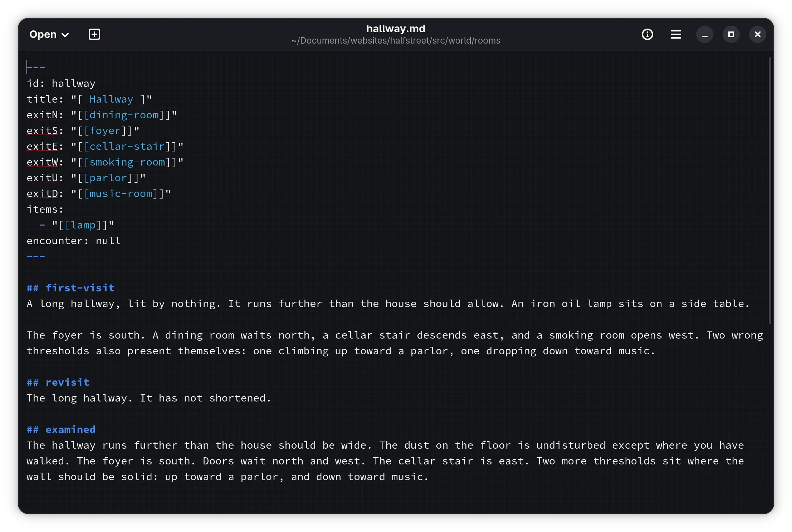The height and width of the screenshot is (532, 792).
Task: Click the 'encounter: null' line
Action: (x=74, y=241)
